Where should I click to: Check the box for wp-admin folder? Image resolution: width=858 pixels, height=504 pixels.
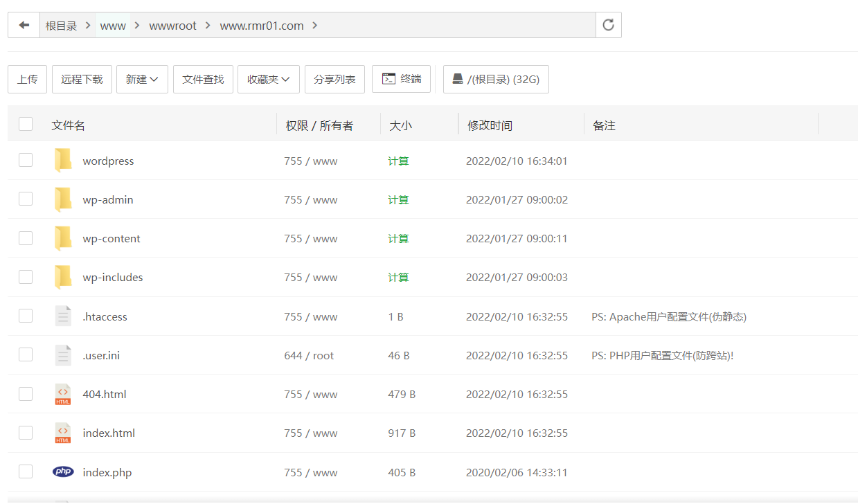click(26, 199)
